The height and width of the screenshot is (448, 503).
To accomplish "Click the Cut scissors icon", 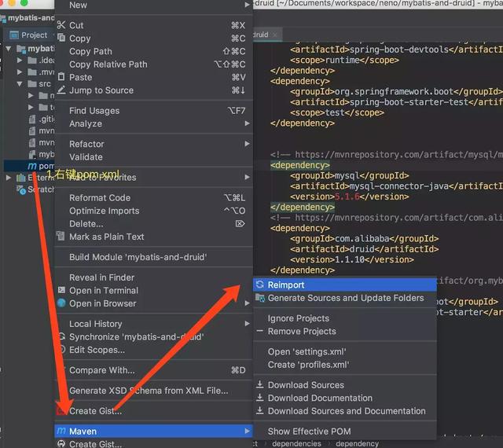I will pyautogui.click(x=61, y=25).
